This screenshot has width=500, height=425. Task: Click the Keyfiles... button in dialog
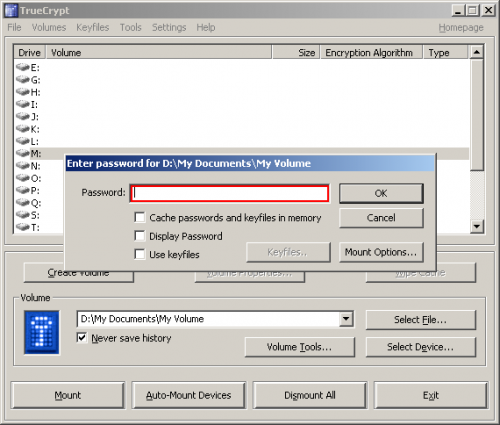click(x=288, y=252)
